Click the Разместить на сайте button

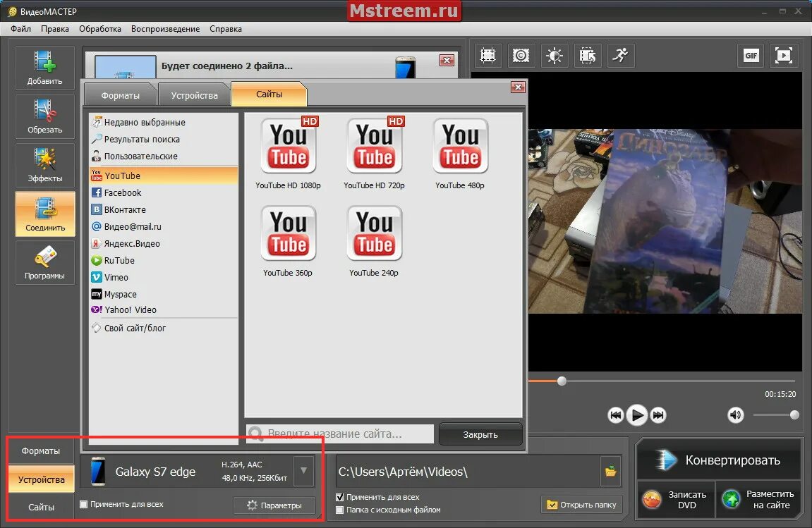point(758,500)
